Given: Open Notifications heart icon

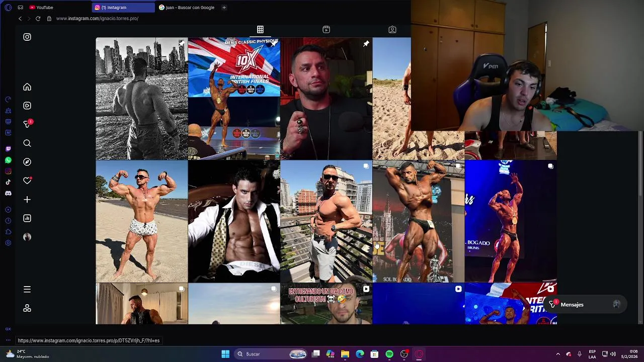Looking at the screenshot, I should coord(27,180).
